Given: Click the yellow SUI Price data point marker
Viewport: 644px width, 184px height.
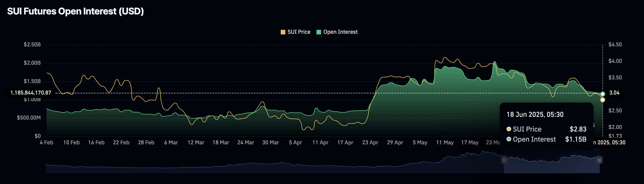Looking at the screenshot, I should 602,100.
